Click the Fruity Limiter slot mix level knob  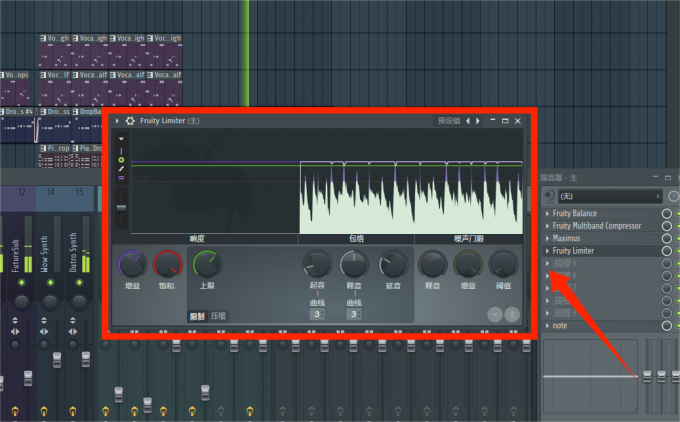(667, 251)
